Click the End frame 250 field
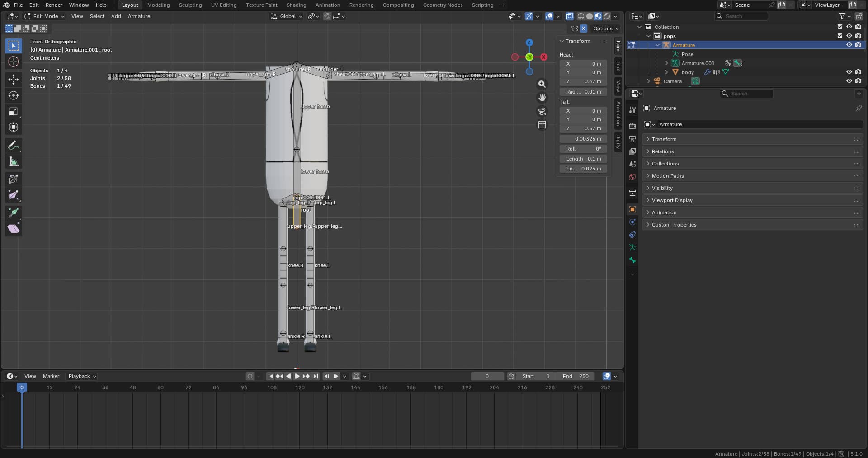 point(576,376)
